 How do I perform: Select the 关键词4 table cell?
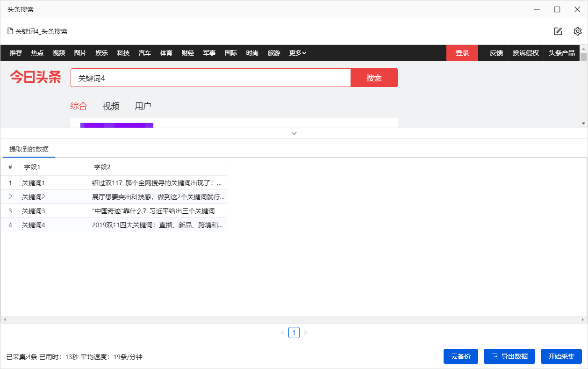tap(55, 225)
